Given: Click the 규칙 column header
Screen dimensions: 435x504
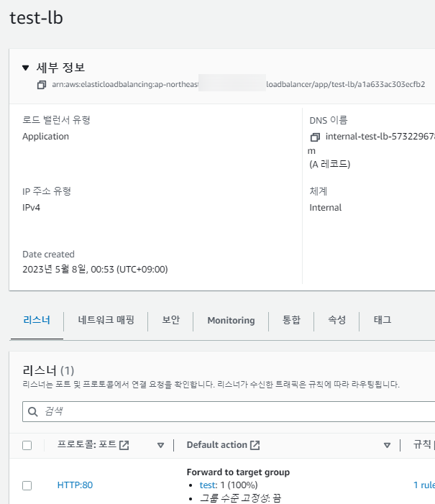Looking at the screenshot, I should point(423,445).
